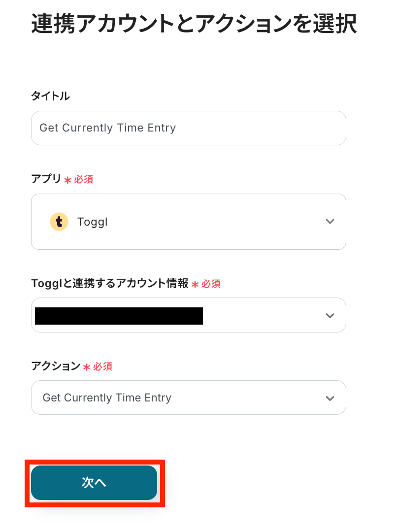
Task: Click the 必須 marker beside アクション
Action: [x=102, y=366]
